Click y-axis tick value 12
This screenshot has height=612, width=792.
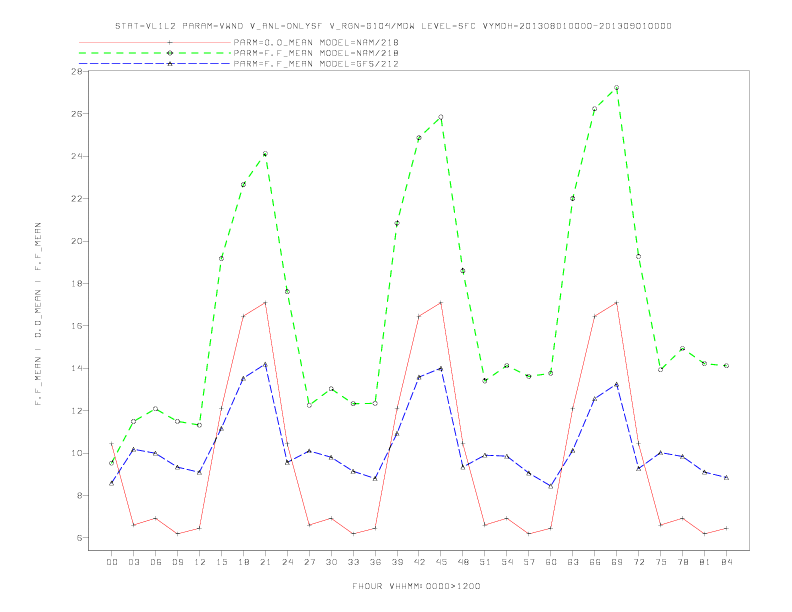pos(77,411)
